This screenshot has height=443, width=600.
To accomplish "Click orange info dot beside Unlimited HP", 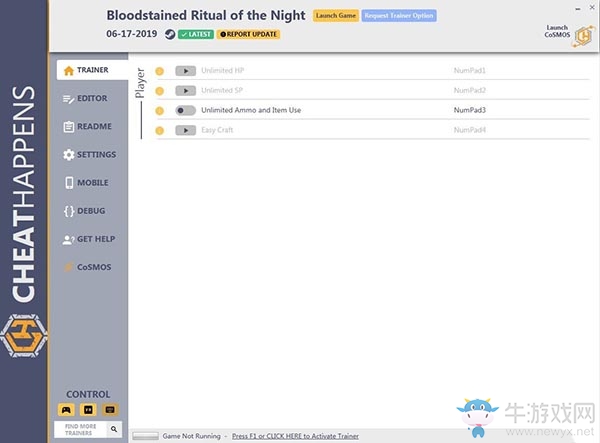I will 160,71.
